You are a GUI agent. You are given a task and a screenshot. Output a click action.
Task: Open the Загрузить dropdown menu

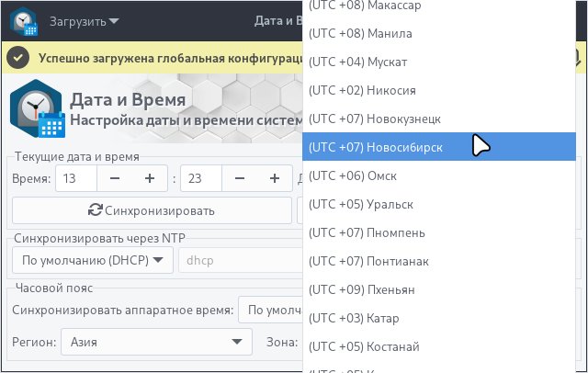pyautogui.click(x=85, y=21)
